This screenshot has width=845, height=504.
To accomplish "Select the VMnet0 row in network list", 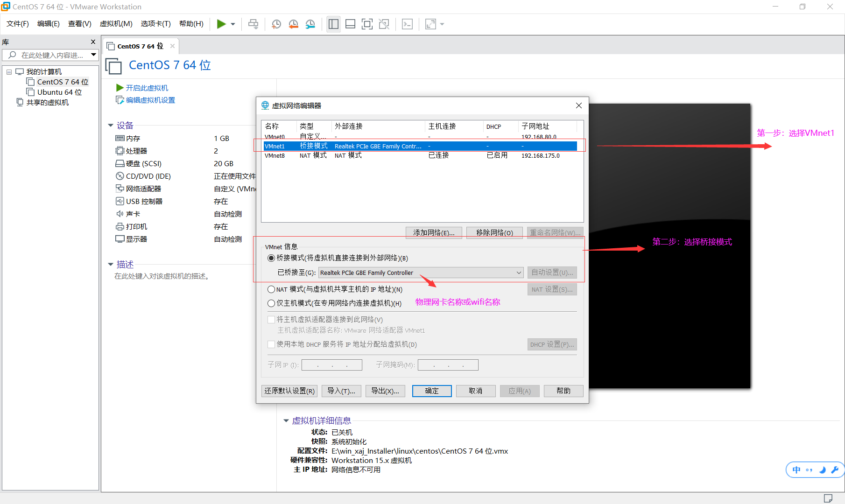I will point(420,137).
